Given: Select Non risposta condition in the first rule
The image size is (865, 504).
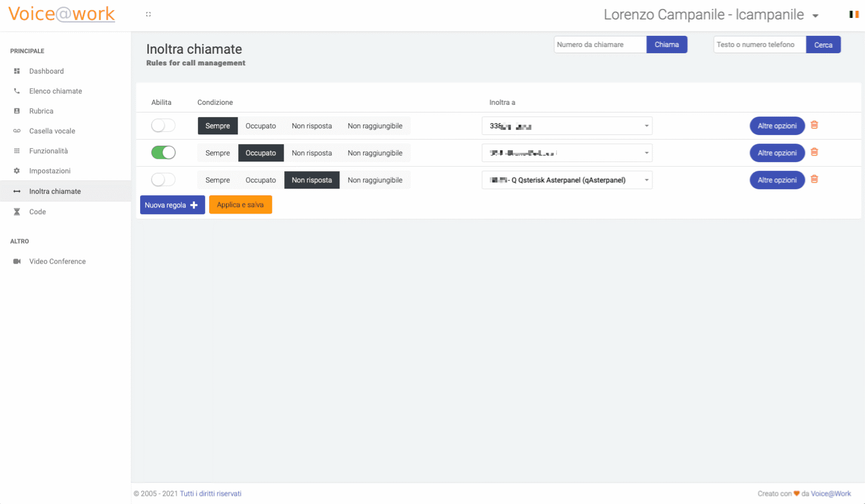Looking at the screenshot, I should pos(312,126).
